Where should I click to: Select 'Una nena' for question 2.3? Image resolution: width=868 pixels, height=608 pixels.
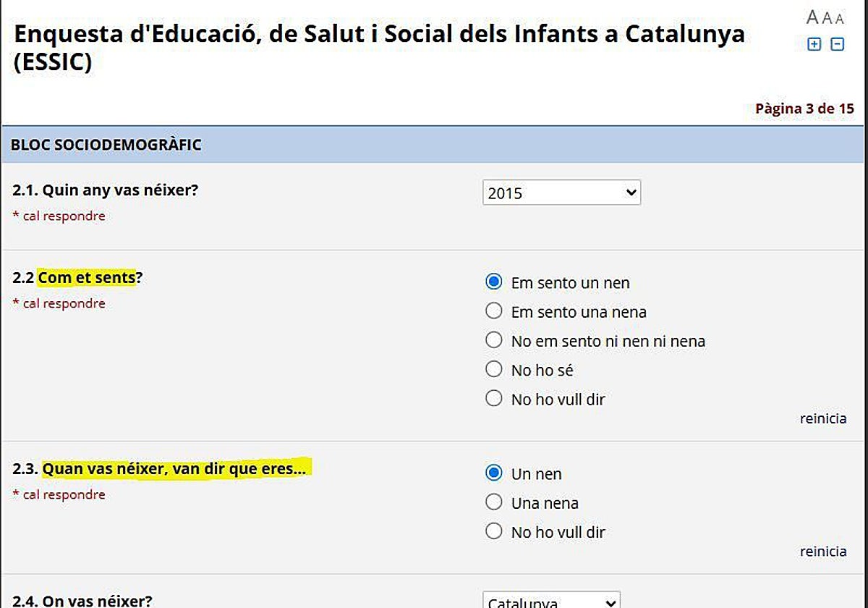494,502
